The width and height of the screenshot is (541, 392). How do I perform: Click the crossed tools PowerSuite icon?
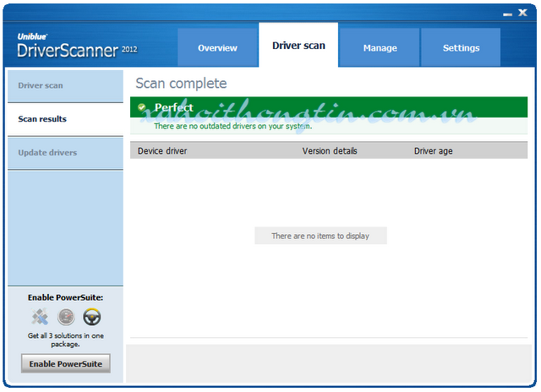click(x=40, y=317)
